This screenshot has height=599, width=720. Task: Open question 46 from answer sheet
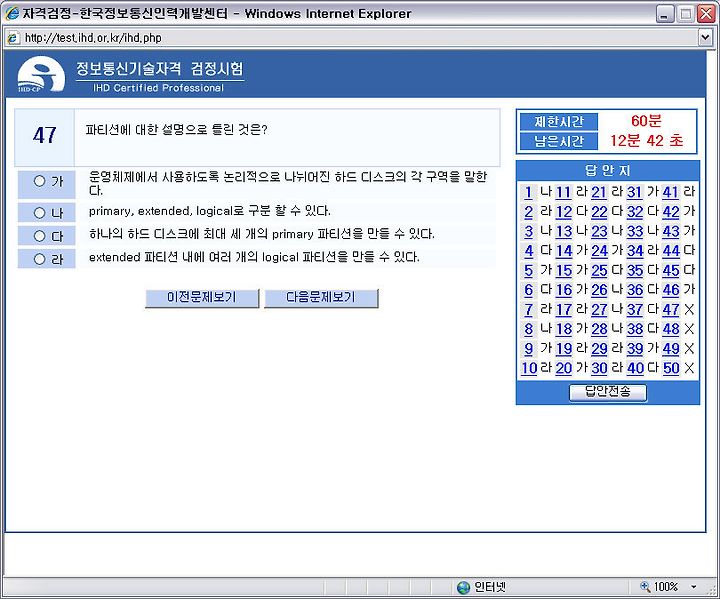(670, 290)
